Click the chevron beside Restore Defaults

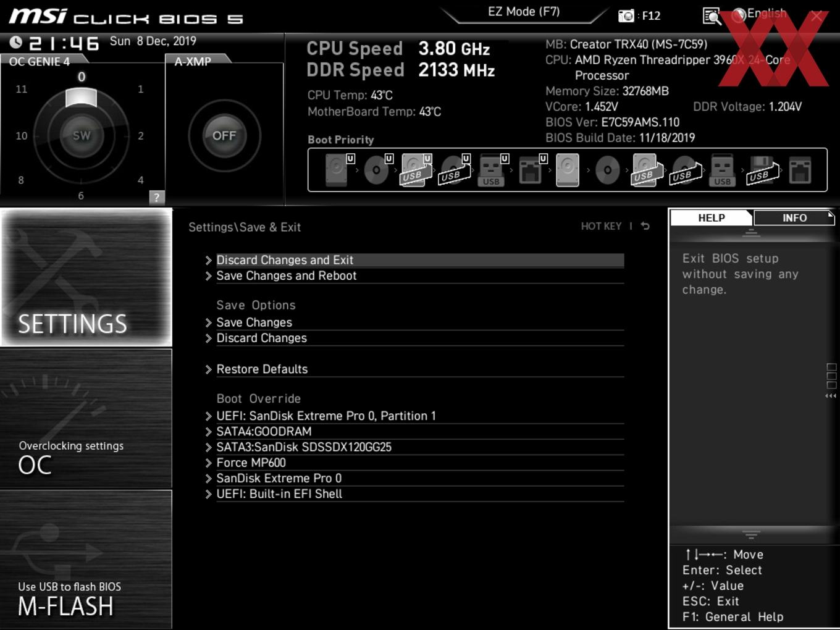[209, 369]
